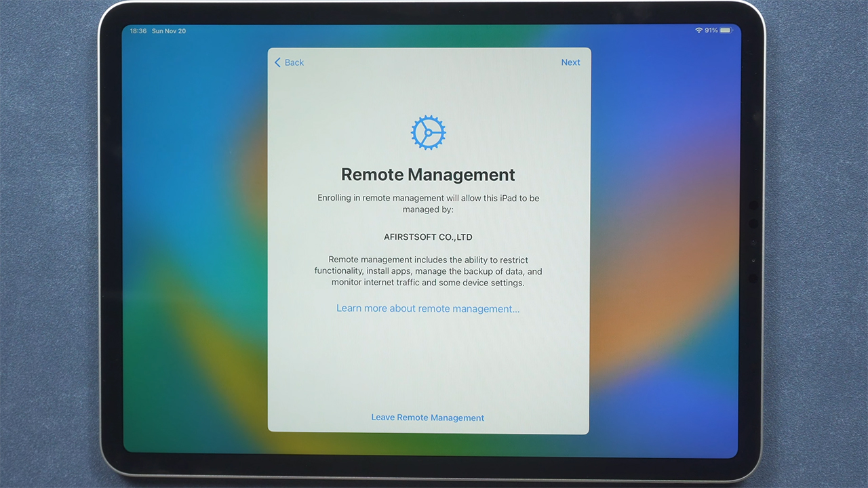868x488 pixels.
Task: Go back using the Back button
Action: (x=289, y=62)
